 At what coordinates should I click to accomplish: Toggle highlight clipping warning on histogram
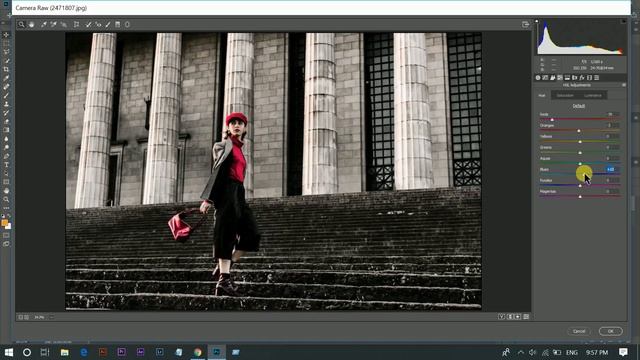[624, 21]
